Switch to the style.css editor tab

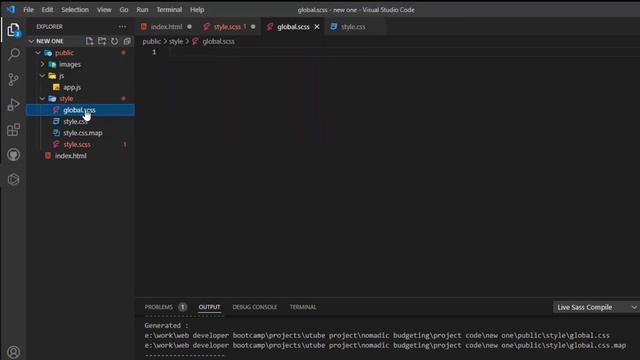pyautogui.click(x=353, y=27)
